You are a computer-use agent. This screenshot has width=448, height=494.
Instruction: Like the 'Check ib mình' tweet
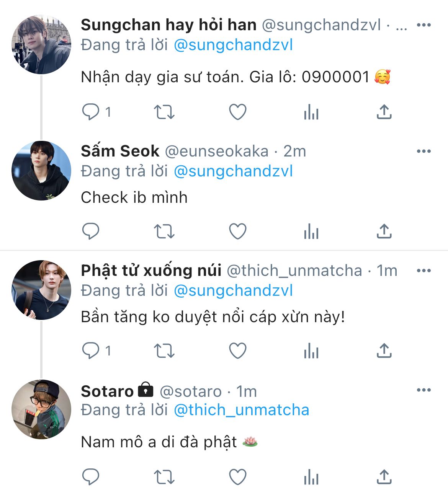click(237, 232)
